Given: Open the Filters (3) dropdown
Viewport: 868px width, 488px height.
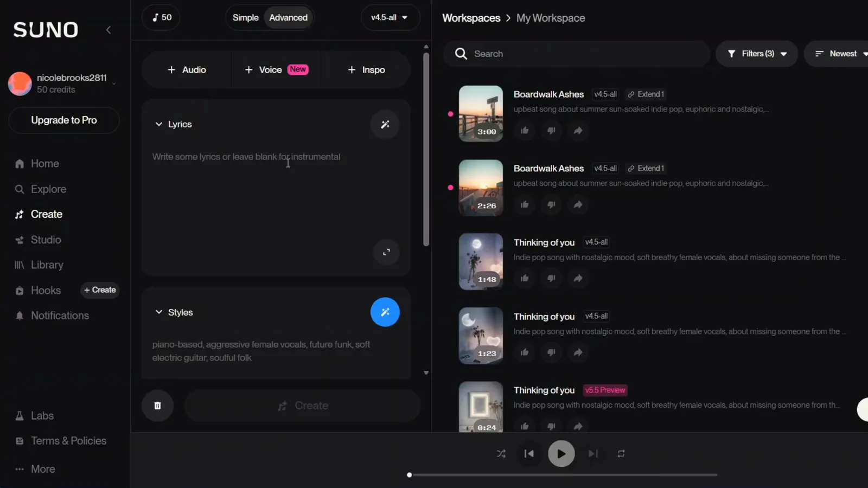Looking at the screenshot, I should [x=757, y=54].
